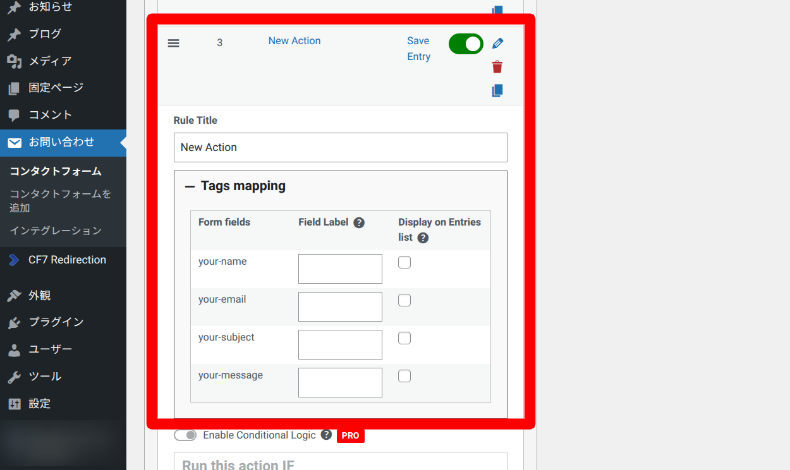Check Display on Entries list for your-message

[404, 376]
